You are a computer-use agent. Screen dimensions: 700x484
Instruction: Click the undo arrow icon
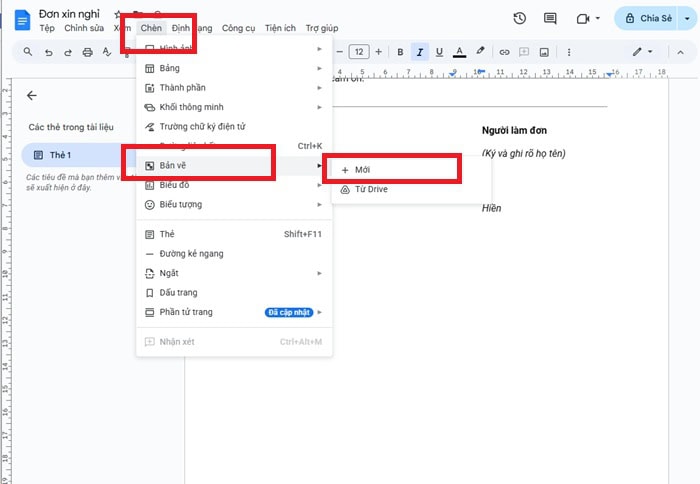pos(48,52)
